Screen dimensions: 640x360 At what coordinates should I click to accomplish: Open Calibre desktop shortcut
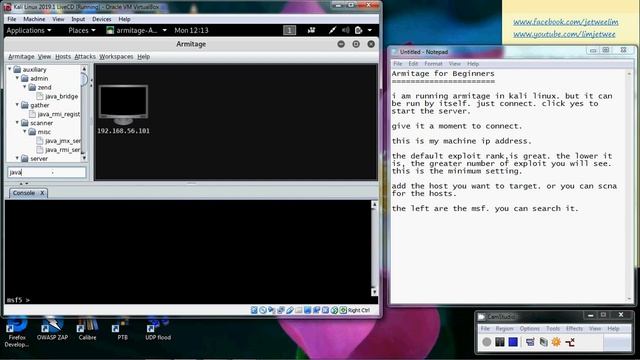pyautogui.click(x=87, y=329)
